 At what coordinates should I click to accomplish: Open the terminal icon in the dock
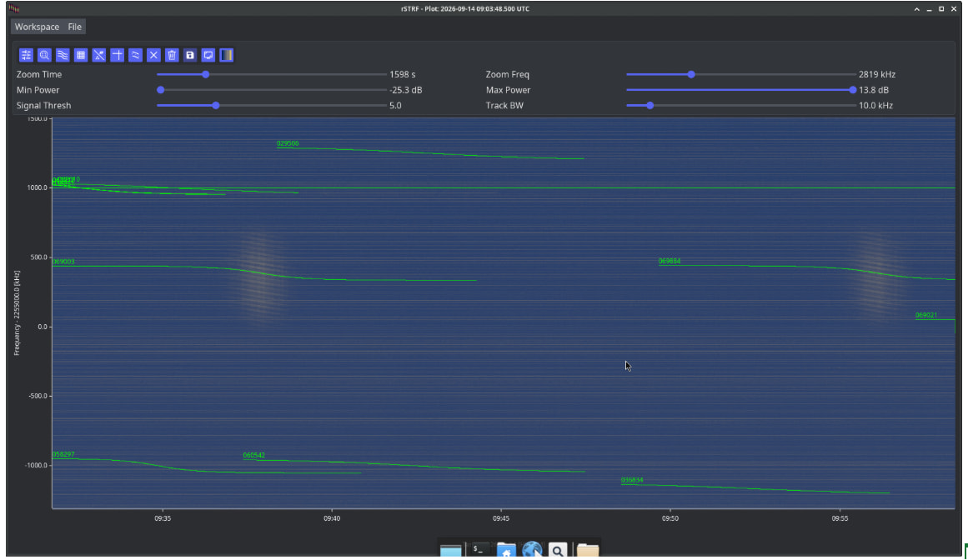point(479,549)
